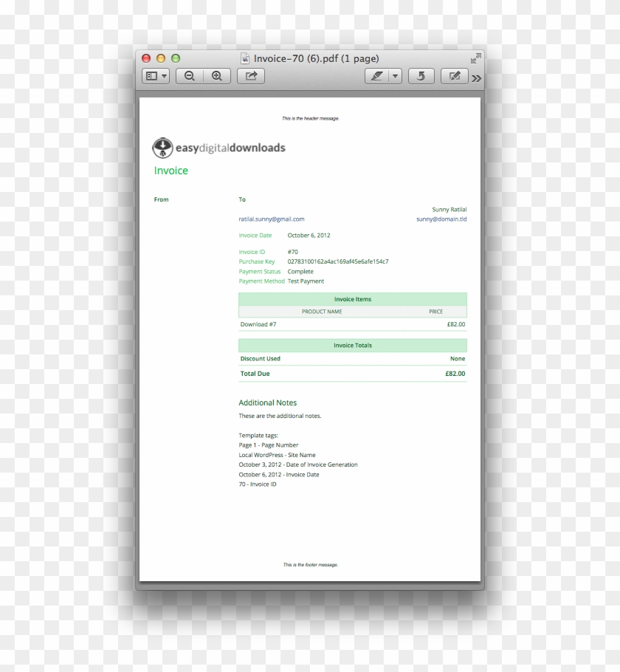The width and height of the screenshot is (620, 672).
Task: Click the sunny@domain.tld email address
Action: (x=441, y=219)
